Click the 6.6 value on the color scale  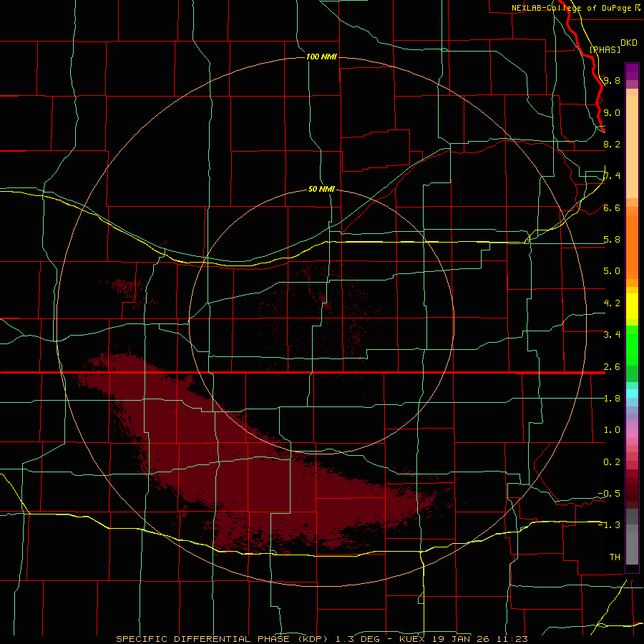tap(612, 208)
